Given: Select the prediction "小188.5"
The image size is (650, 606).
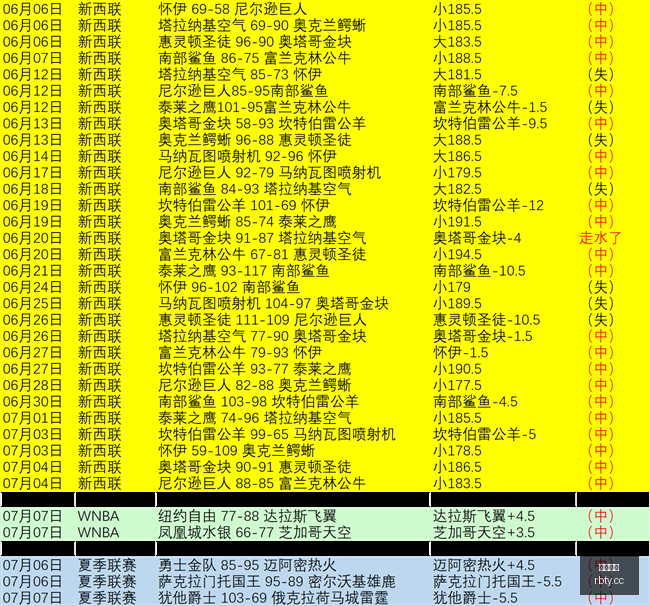Looking at the screenshot, I should point(457,58).
